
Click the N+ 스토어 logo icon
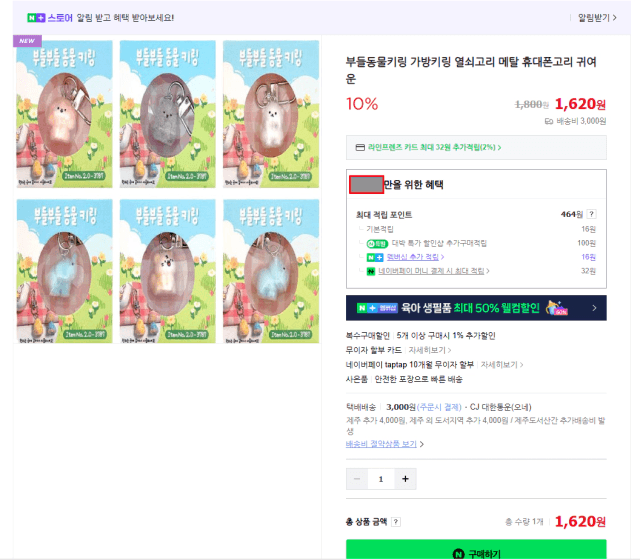(36, 18)
